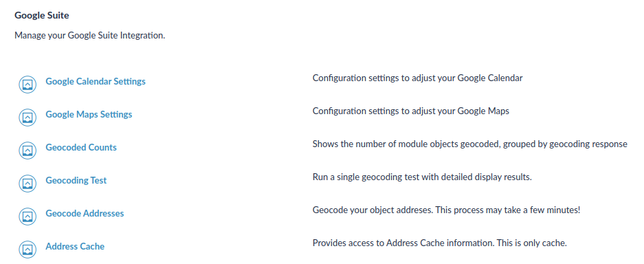Click the 'Run a single geocoding test' description

(422, 177)
